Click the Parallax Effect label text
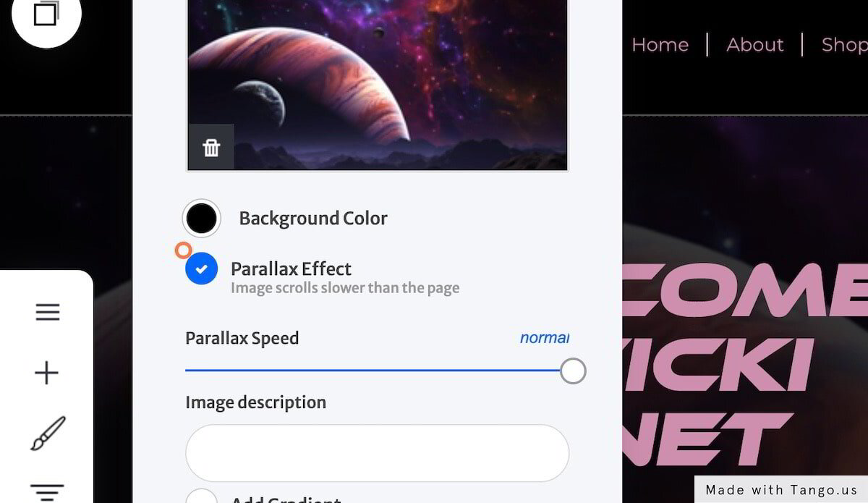 click(x=291, y=269)
